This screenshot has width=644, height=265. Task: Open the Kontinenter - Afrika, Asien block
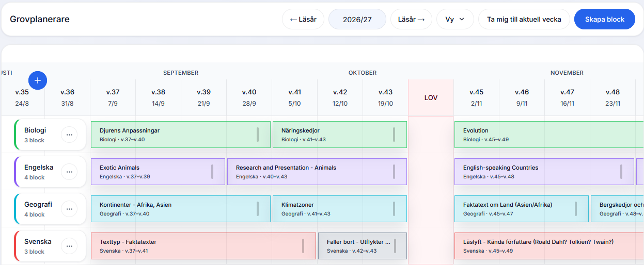pyautogui.click(x=181, y=209)
